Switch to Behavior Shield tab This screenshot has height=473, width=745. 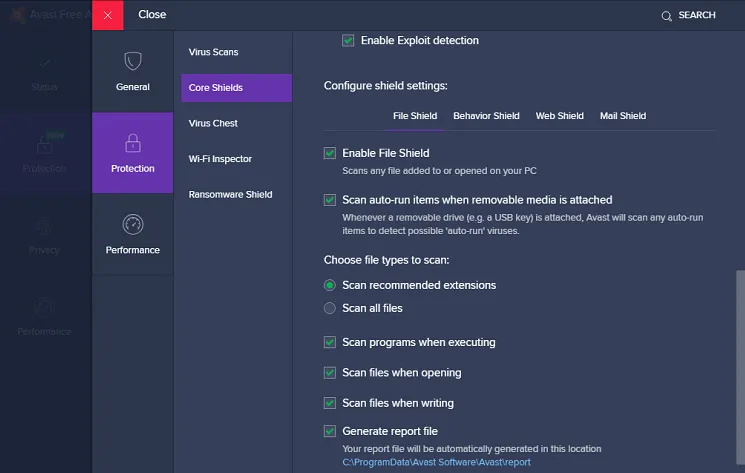point(486,116)
